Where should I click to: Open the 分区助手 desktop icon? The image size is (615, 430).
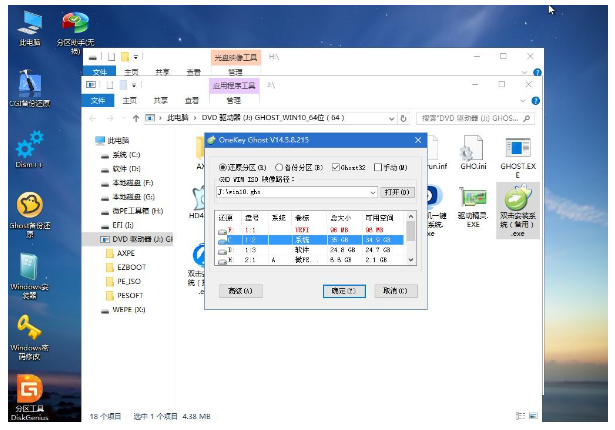pos(75,31)
